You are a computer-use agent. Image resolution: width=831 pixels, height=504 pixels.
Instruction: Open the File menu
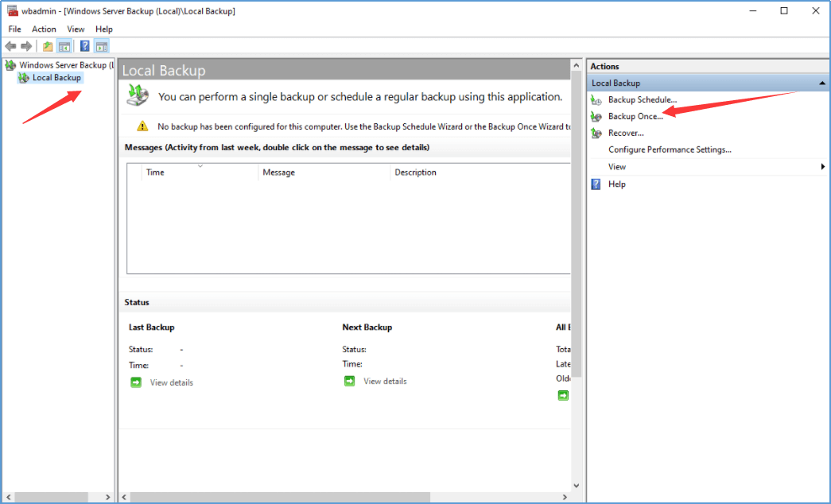point(14,29)
